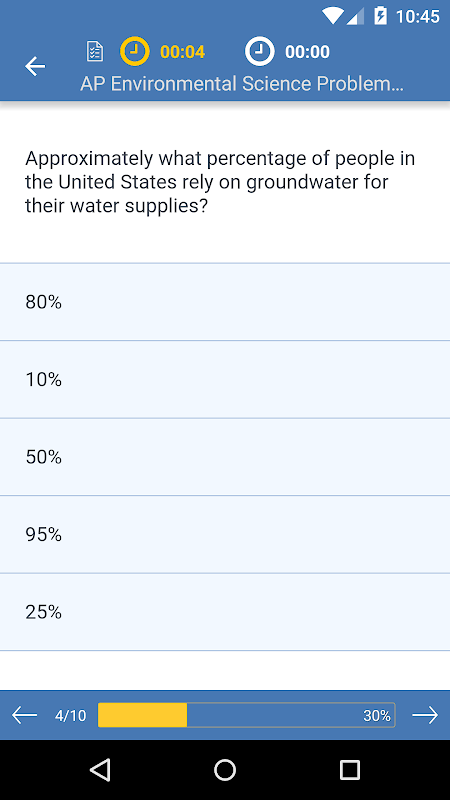Go to the next question arrow
Screen dimensions: 450x800
point(426,715)
